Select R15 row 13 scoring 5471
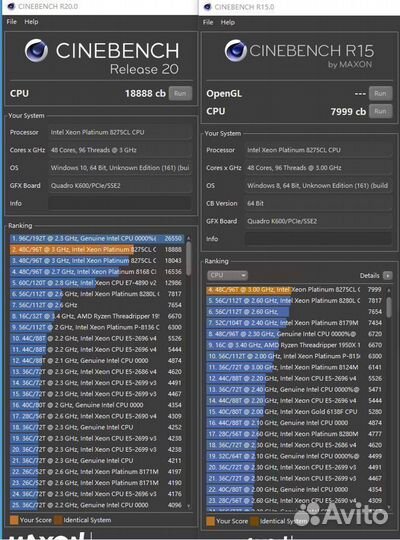The image size is (400, 540). pos(296,390)
